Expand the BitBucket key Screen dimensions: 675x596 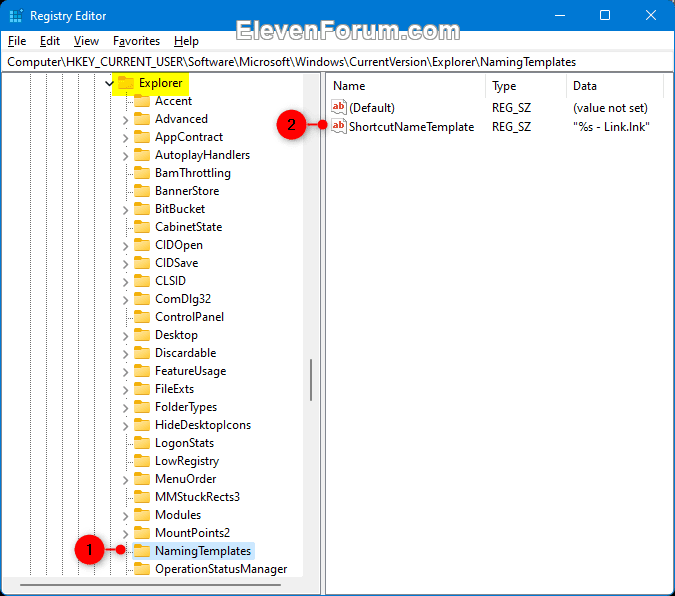[x=125, y=210]
